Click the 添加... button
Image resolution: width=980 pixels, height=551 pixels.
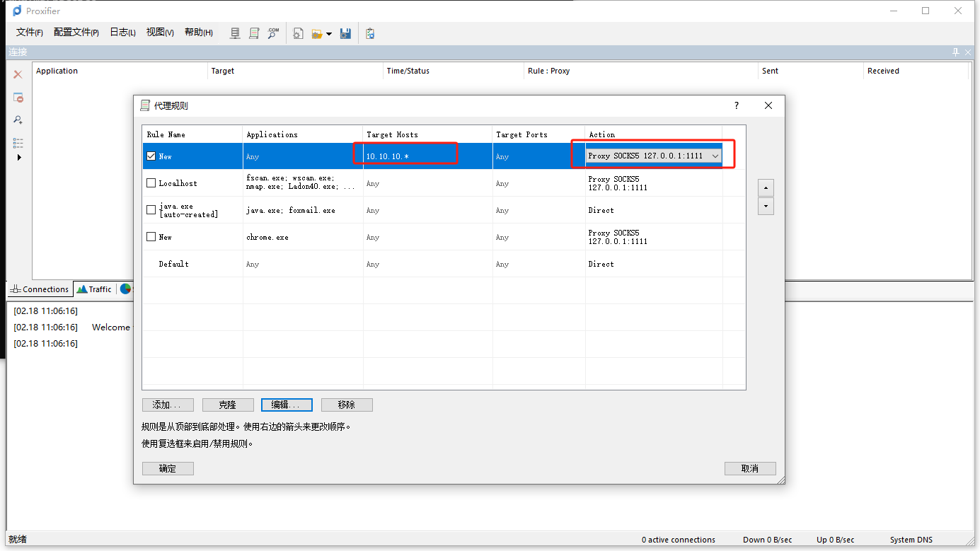tap(168, 405)
